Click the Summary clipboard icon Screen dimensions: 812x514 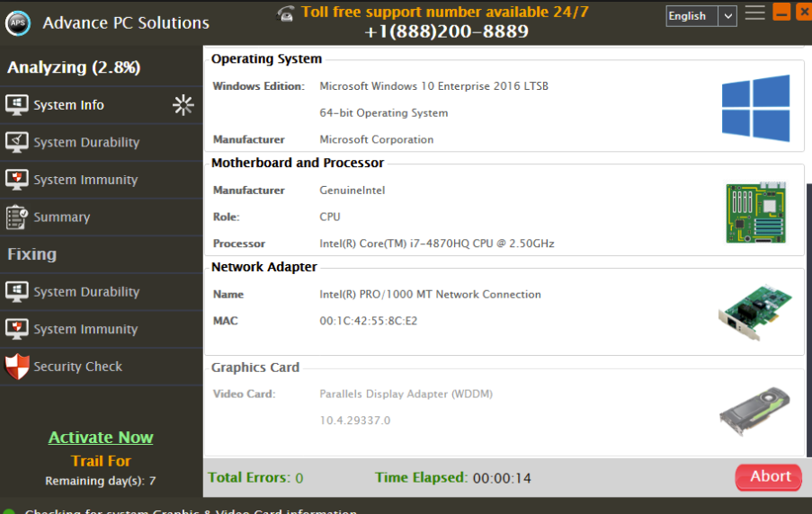(16, 217)
